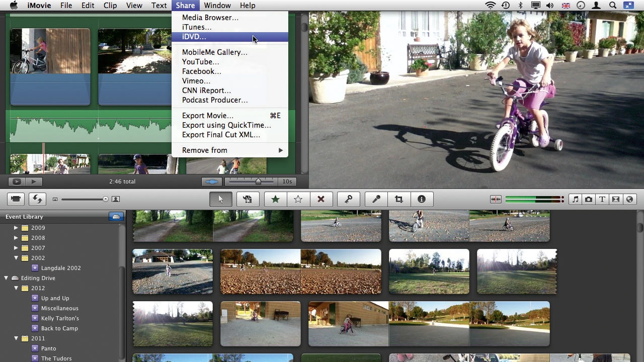Expand the 2009 folder in Event Library
644x362 pixels.
16,228
